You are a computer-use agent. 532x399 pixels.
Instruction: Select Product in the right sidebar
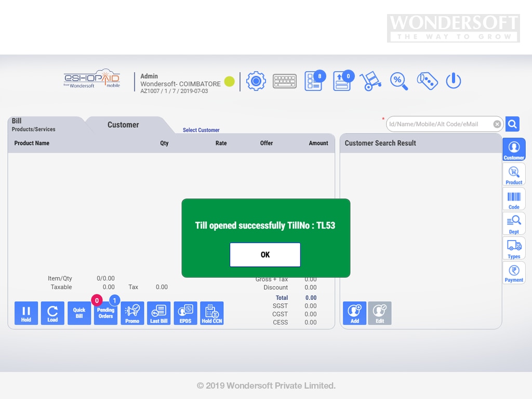pos(514,175)
